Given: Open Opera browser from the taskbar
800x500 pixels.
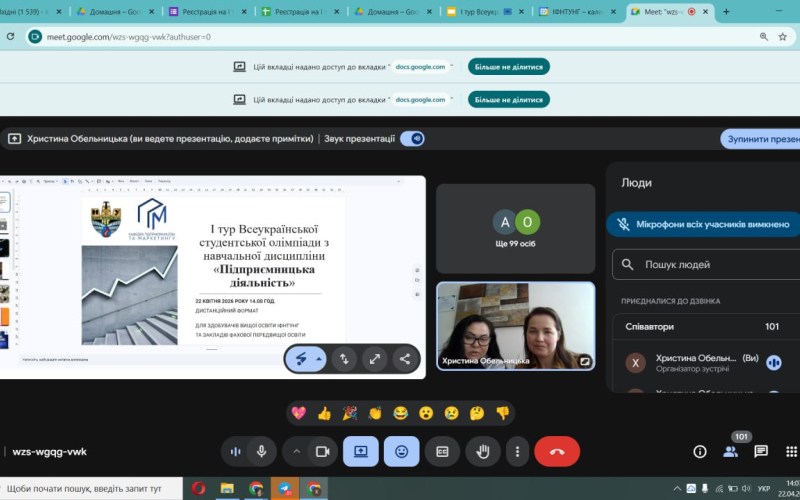Looking at the screenshot, I should tap(198, 489).
